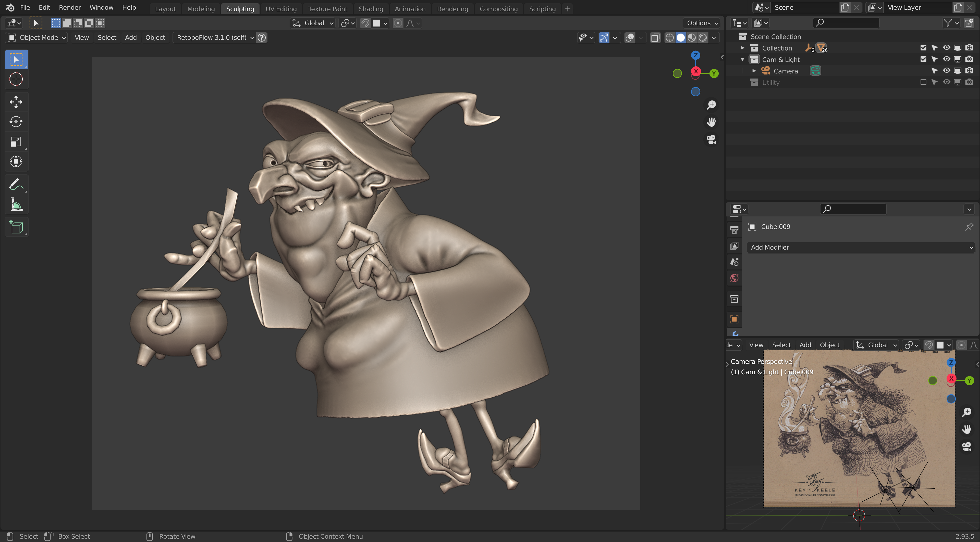Click the camera view toggle icon in main viewport

pyautogui.click(x=711, y=139)
